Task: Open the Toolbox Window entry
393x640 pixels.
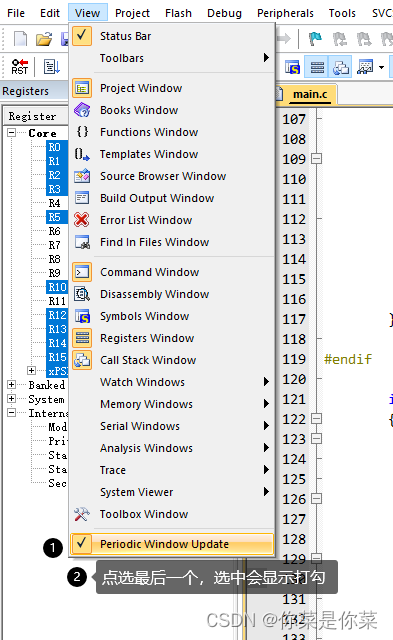Action: 172,514
